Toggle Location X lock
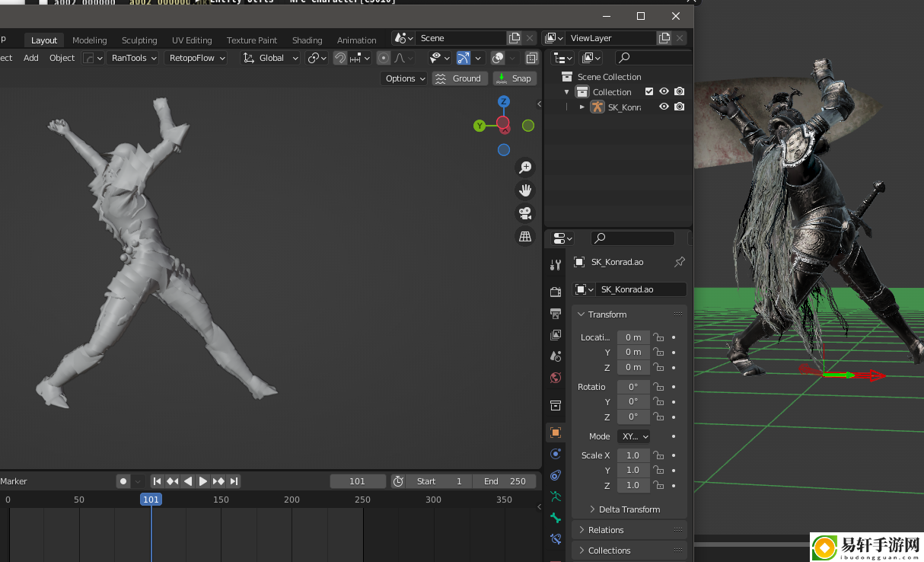924x562 pixels. click(x=659, y=337)
